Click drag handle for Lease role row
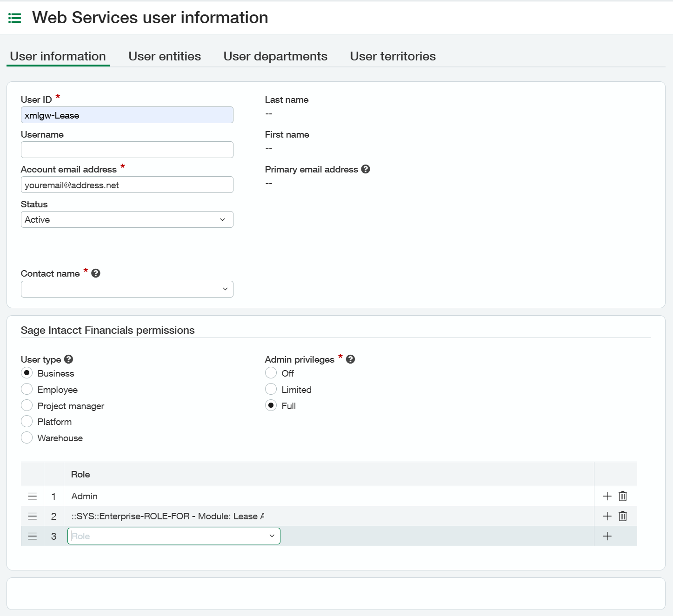This screenshot has width=673, height=616. (33, 516)
